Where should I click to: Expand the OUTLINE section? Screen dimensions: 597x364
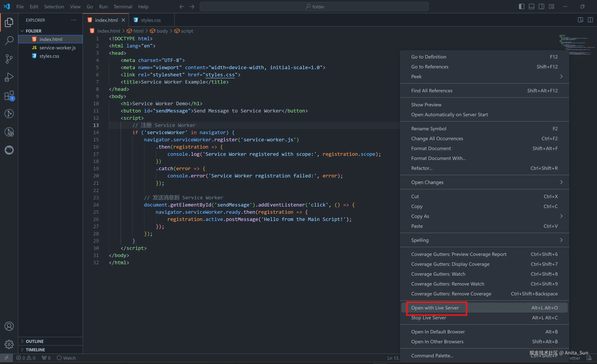click(x=35, y=341)
